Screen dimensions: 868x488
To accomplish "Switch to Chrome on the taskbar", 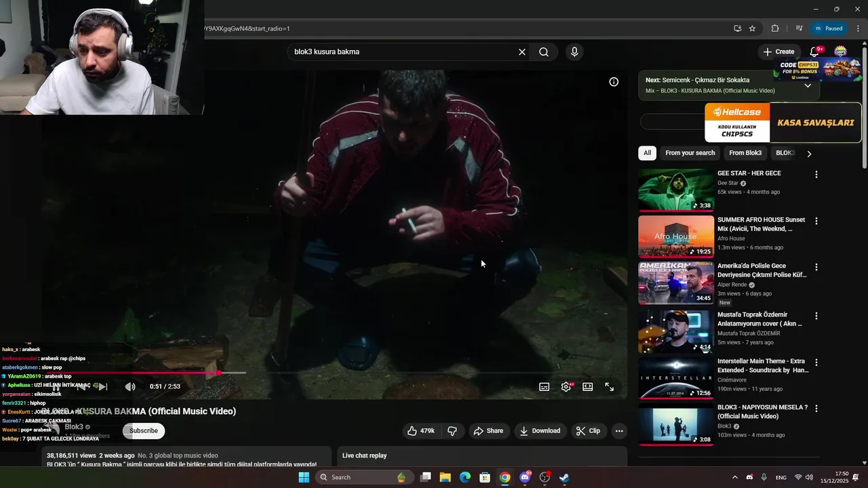I will click(x=505, y=477).
